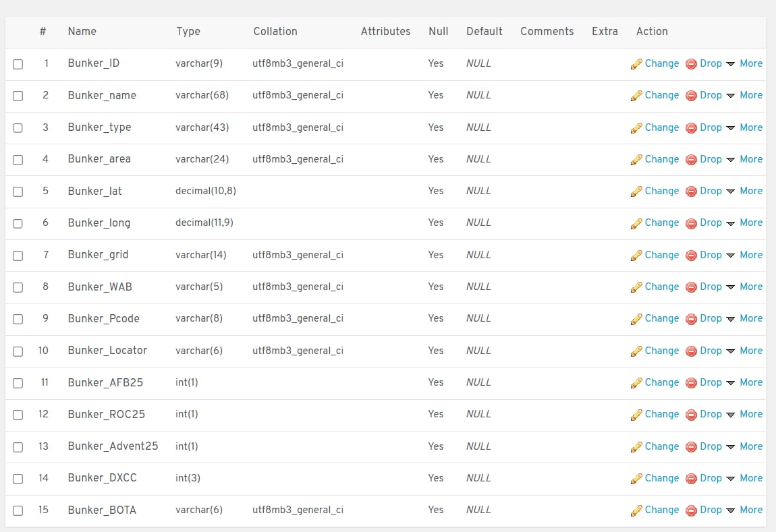Tick the checkbox for Bunker_type column

(x=18, y=128)
